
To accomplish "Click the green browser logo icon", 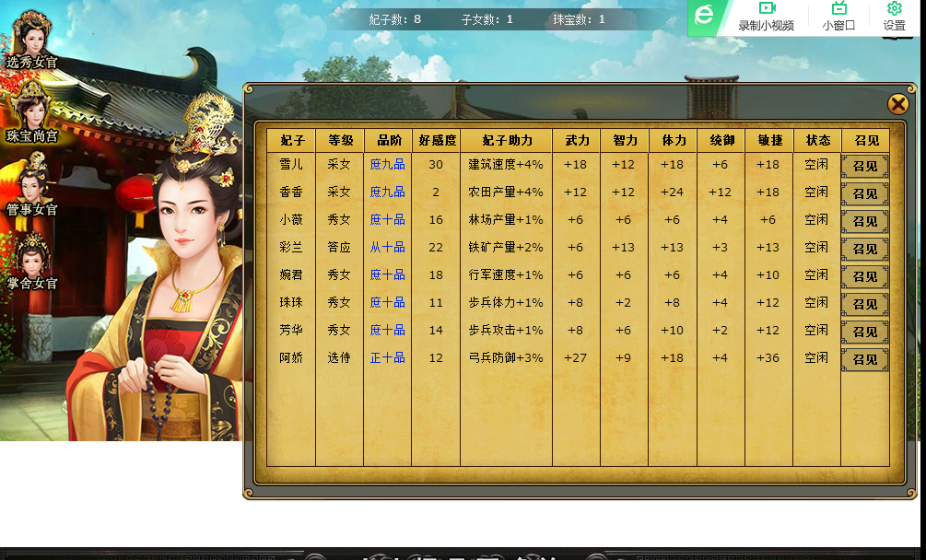I will (704, 16).
